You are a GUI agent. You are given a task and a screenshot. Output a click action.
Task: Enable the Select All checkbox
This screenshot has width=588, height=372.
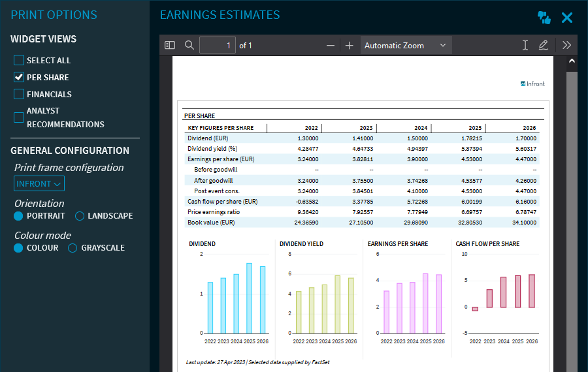(19, 60)
